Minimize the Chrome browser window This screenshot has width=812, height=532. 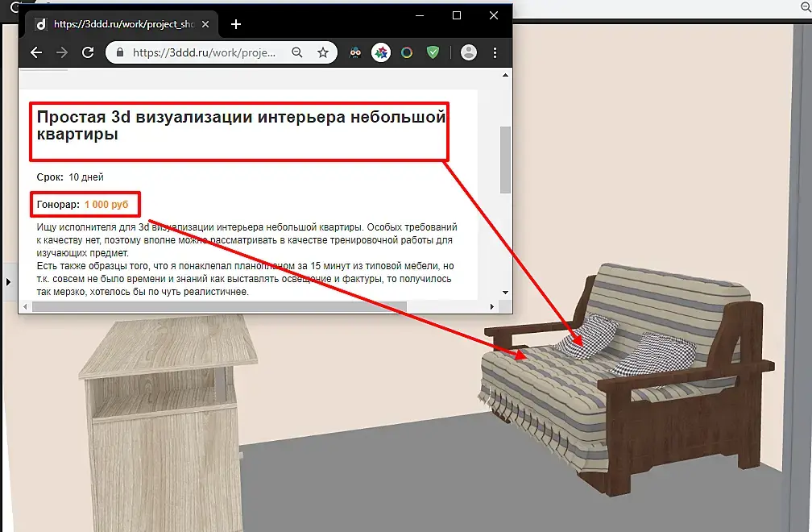420,15
